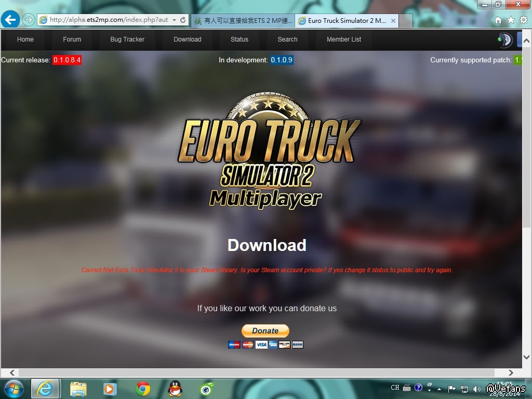Click the Download heading
532x399 pixels.
tap(267, 245)
